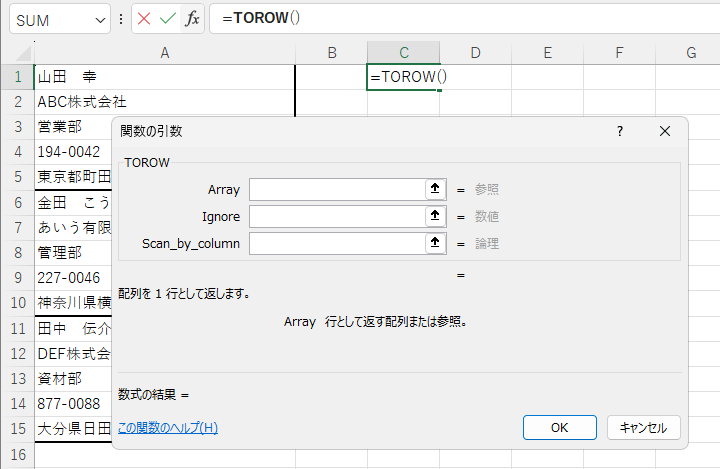Image resolution: width=720 pixels, height=469 pixels.
Task: Select column A header
Action: click(x=164, y=53)
